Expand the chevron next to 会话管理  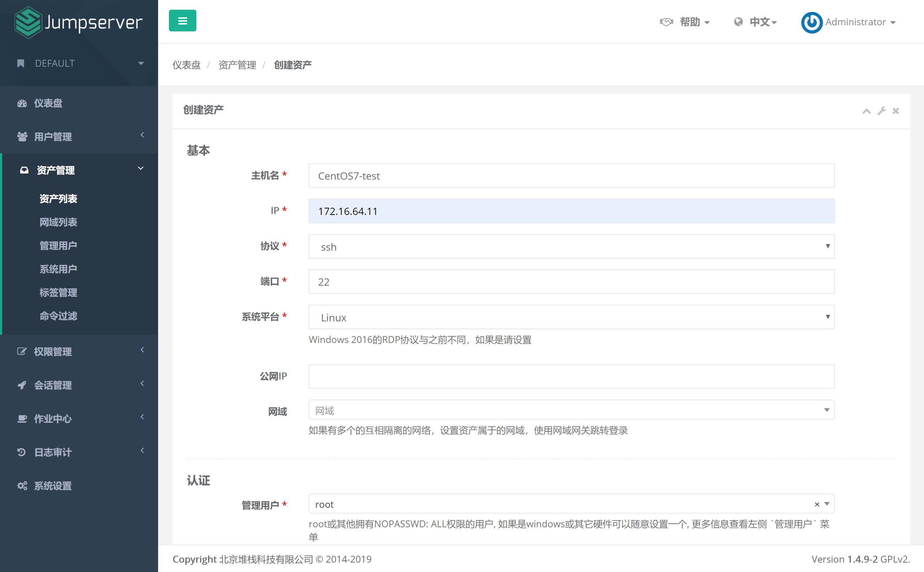142,383
